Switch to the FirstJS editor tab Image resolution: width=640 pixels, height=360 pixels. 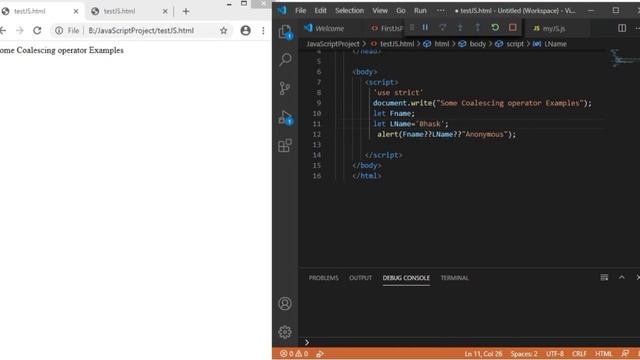[x=386, y=28]
